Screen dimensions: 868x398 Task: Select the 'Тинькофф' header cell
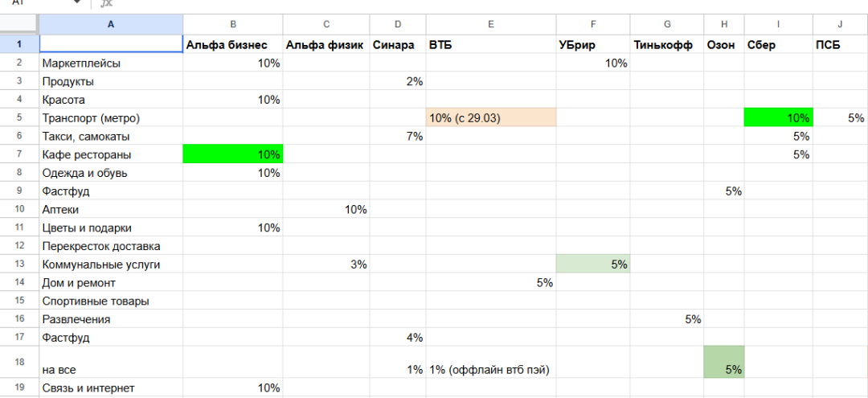click(666, 45)
